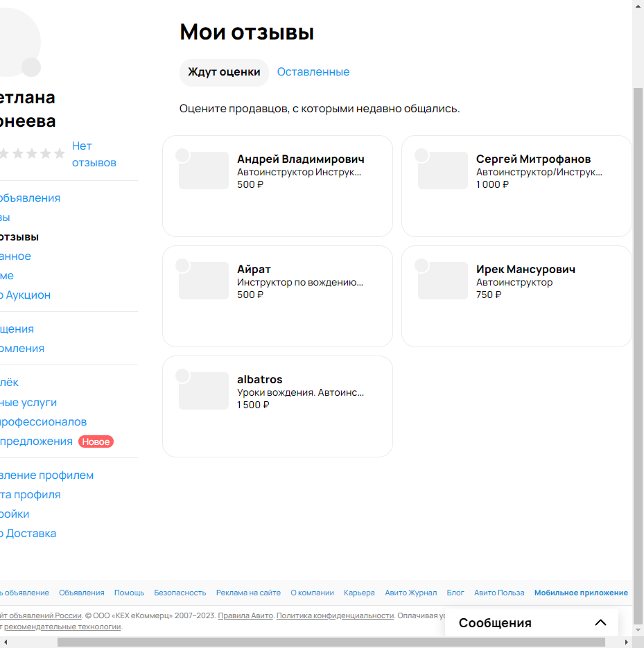Click avatar circle on Ирек Мансурович card

point(421,265)
